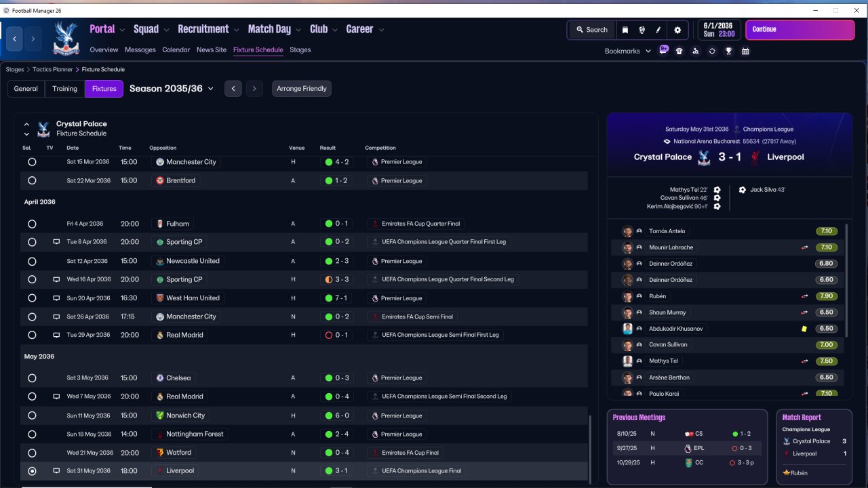868x488 pixels.
Task: Open the Messages sub-tab
Action: tap(140, 49)
